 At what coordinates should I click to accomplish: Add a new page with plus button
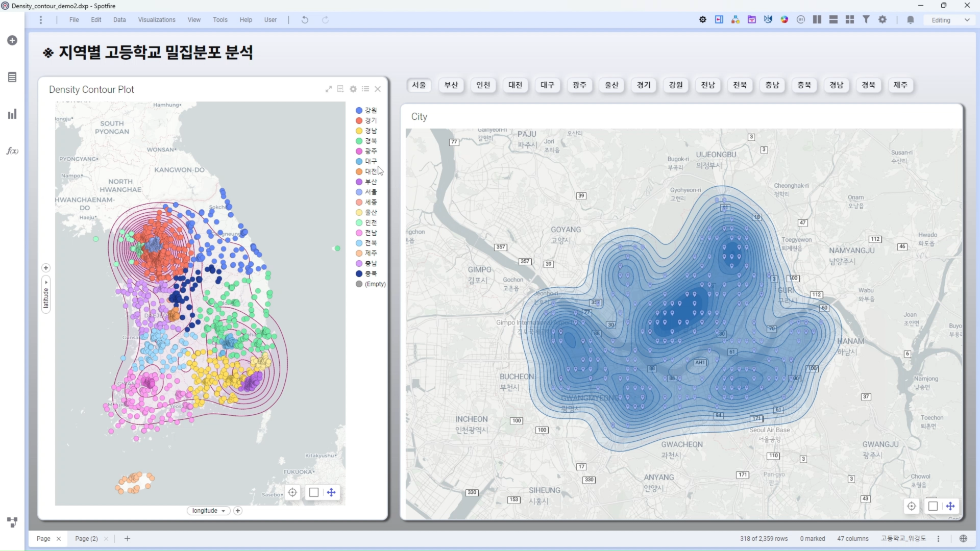(128, 539)
